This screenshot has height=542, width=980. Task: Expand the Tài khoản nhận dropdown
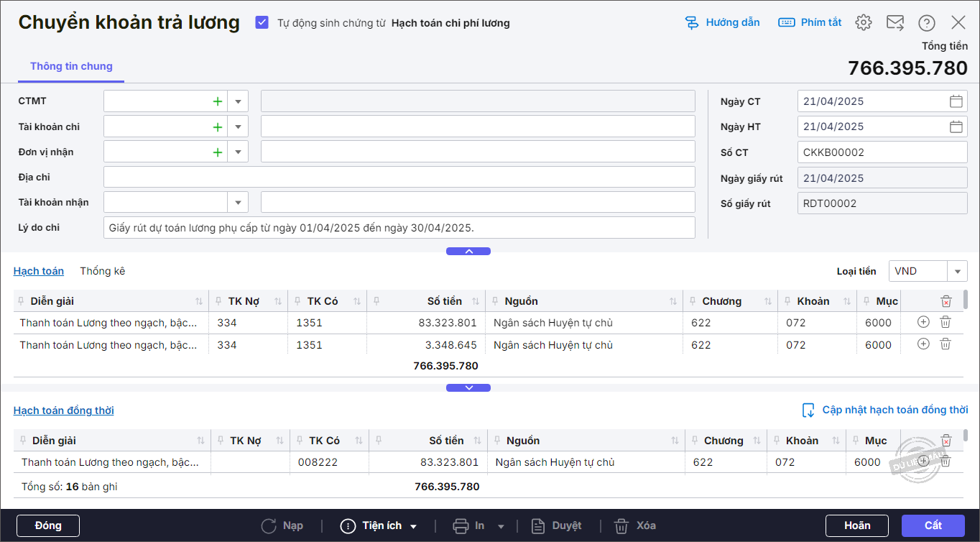pos(238,202)
